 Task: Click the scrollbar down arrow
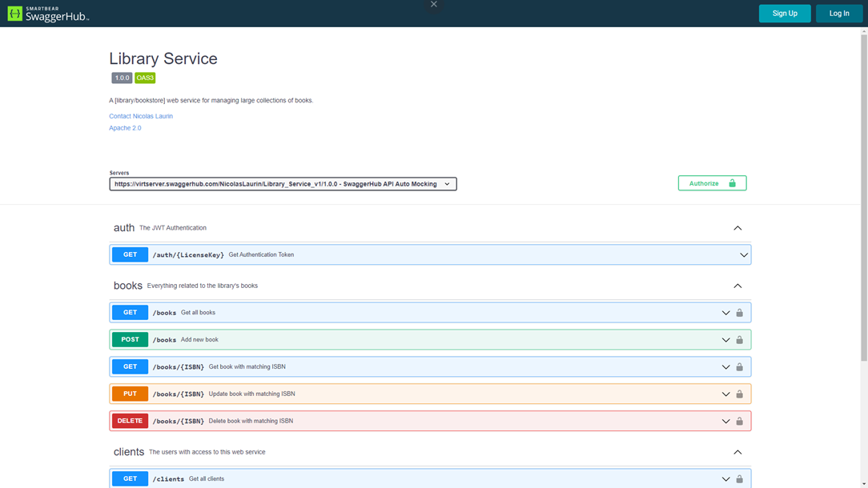[863, 484]
